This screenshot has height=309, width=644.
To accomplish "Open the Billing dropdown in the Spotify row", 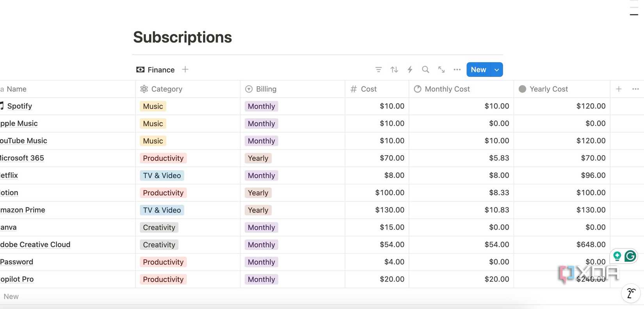I will (x=261, y=106).
